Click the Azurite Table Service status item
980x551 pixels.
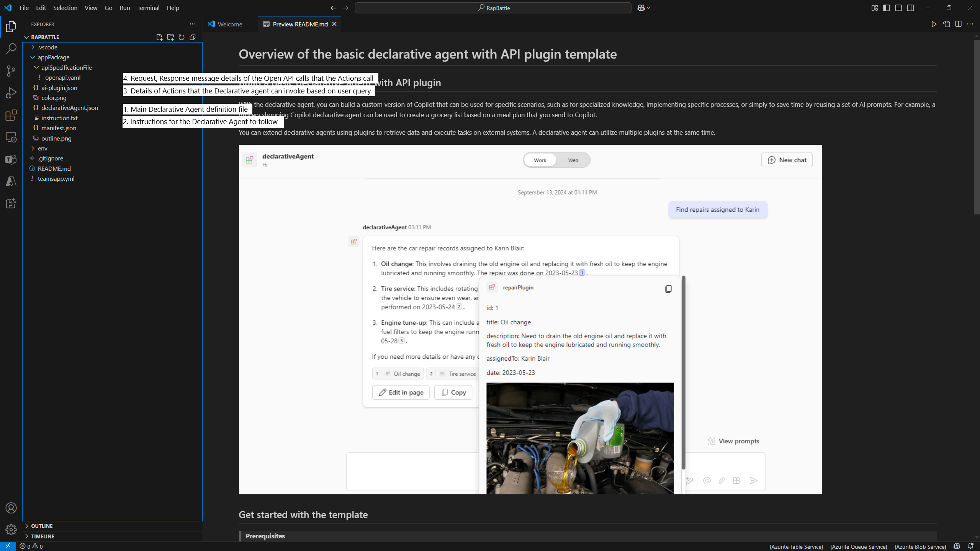pos(796,546)
